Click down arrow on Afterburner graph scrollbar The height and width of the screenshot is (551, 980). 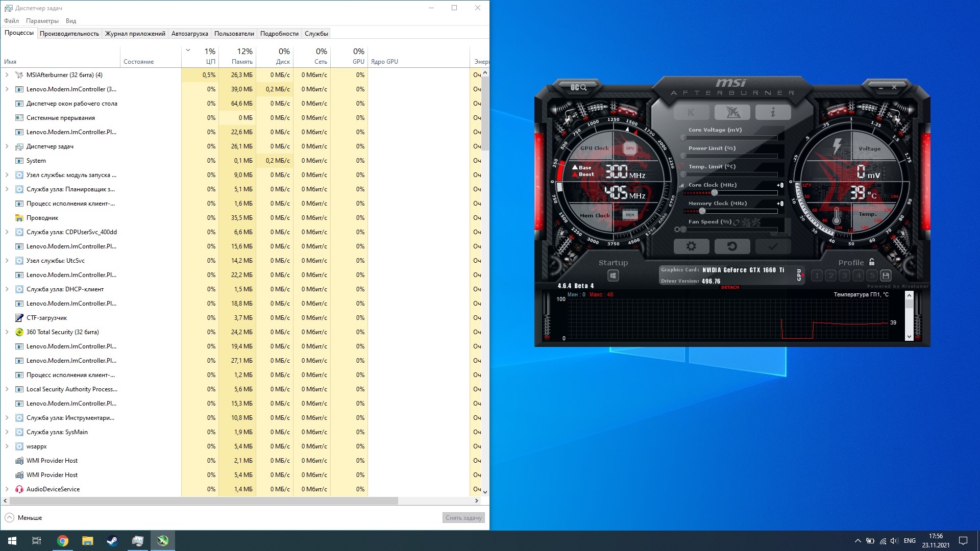coord(909,337)
